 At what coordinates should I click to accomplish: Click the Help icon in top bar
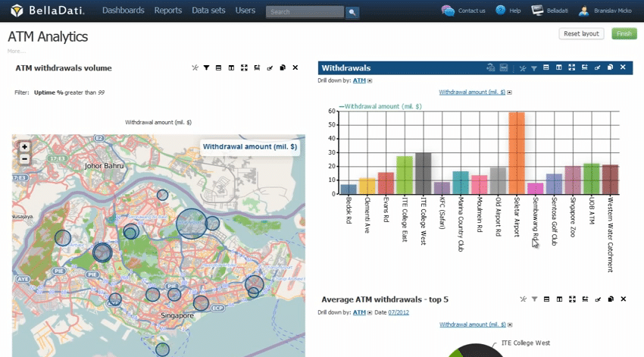pyautogui.click(x=501, y=11)
